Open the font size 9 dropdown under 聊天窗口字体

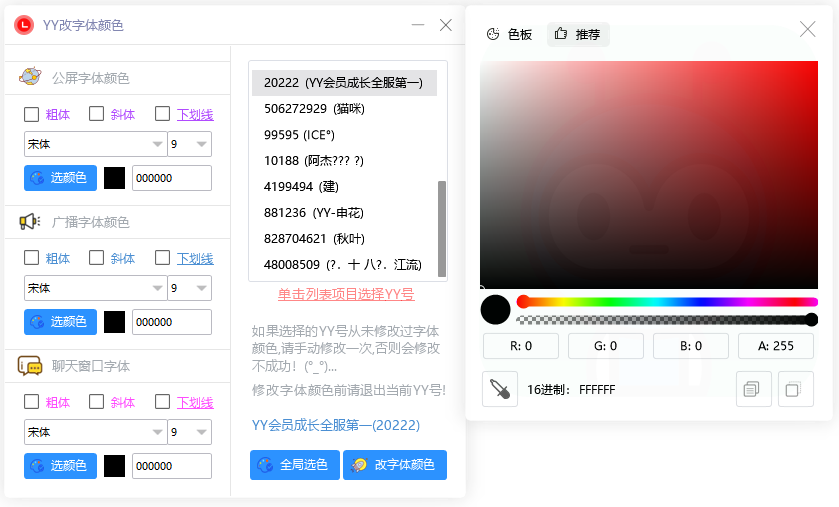pos(189,432)
